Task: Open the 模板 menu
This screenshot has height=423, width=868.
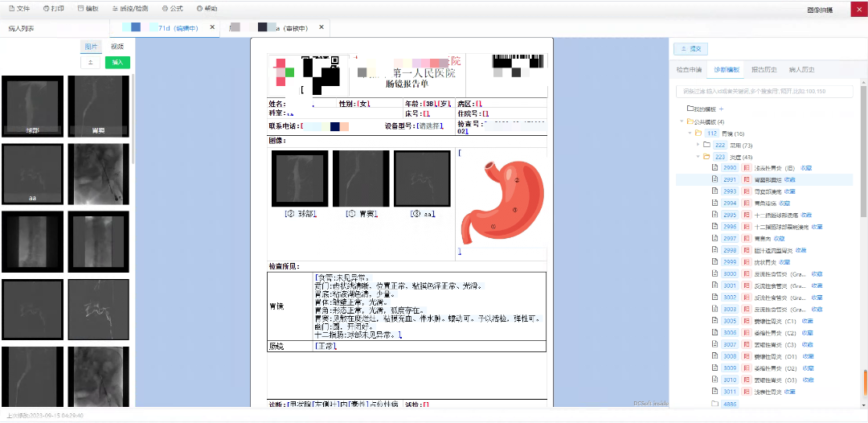Action: click(88, 9)
